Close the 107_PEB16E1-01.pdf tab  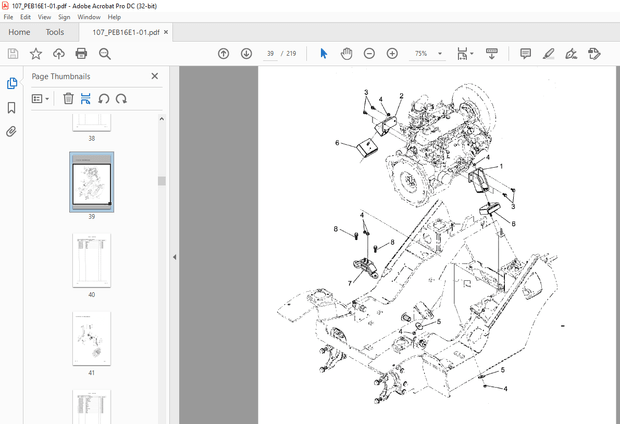166,32
